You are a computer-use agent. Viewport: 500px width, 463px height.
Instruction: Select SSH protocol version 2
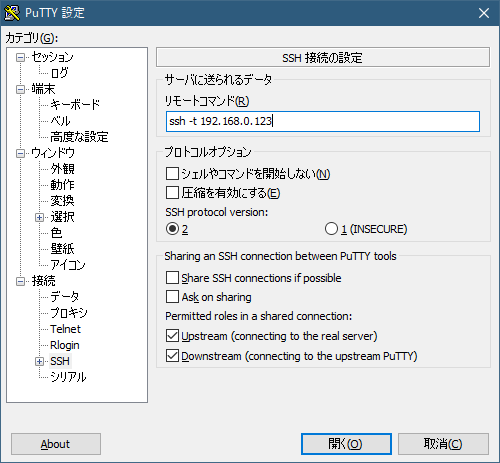point(172,229)
